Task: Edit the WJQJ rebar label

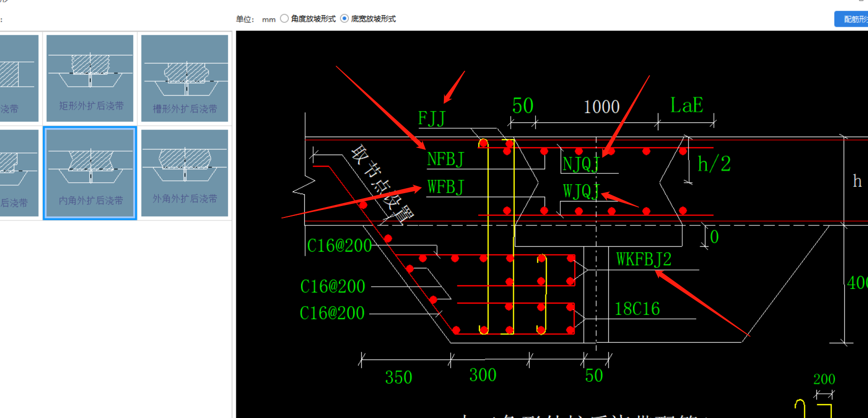Action: click(x=581, y=191)
